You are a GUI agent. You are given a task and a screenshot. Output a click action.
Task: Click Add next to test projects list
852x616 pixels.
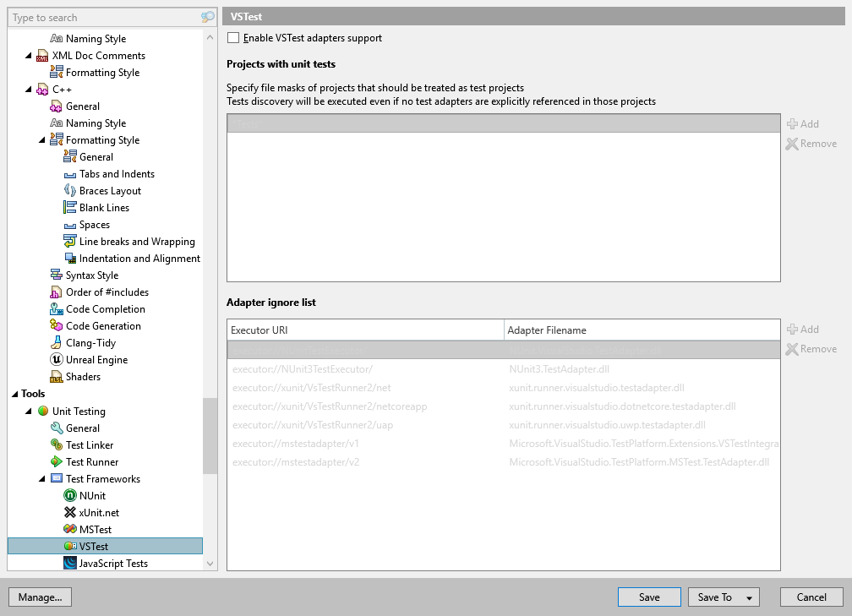(x=803, y=124)
